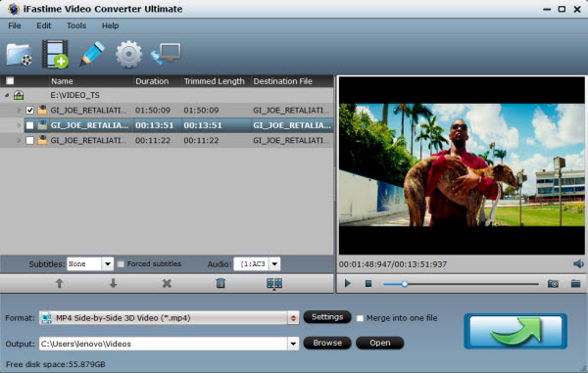Image resolution: width=588 pixels, height=373 pixels.
Task: Click the 01:50:09 duration cell
Action: pyautogui.click(x=153, y=110)
